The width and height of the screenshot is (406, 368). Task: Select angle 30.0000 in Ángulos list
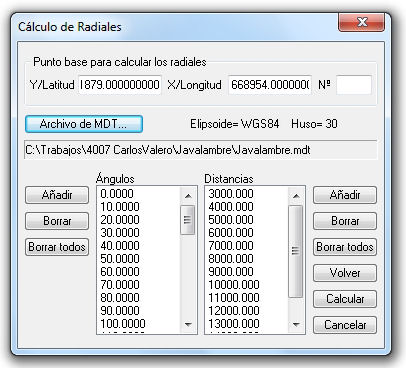tap(139, 233)
